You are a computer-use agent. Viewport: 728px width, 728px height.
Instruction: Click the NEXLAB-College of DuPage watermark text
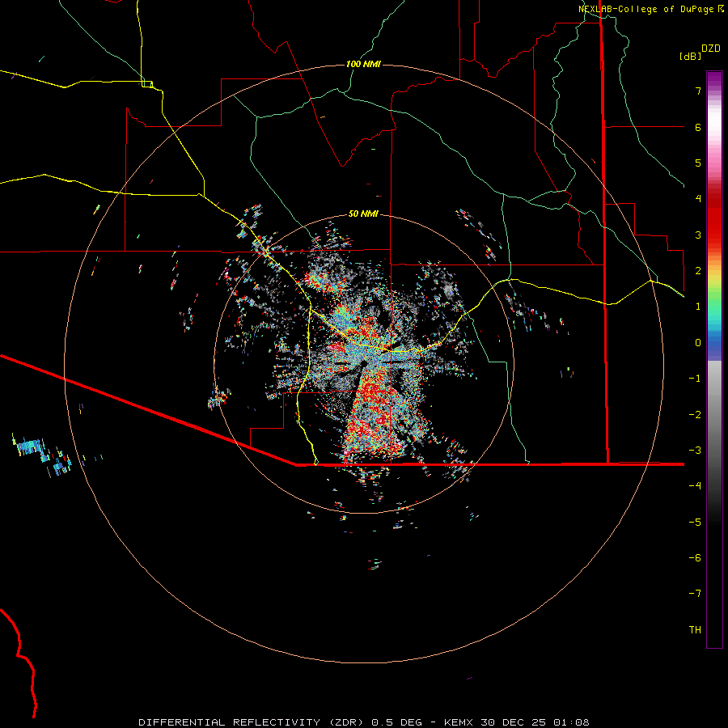pos(651,9)
